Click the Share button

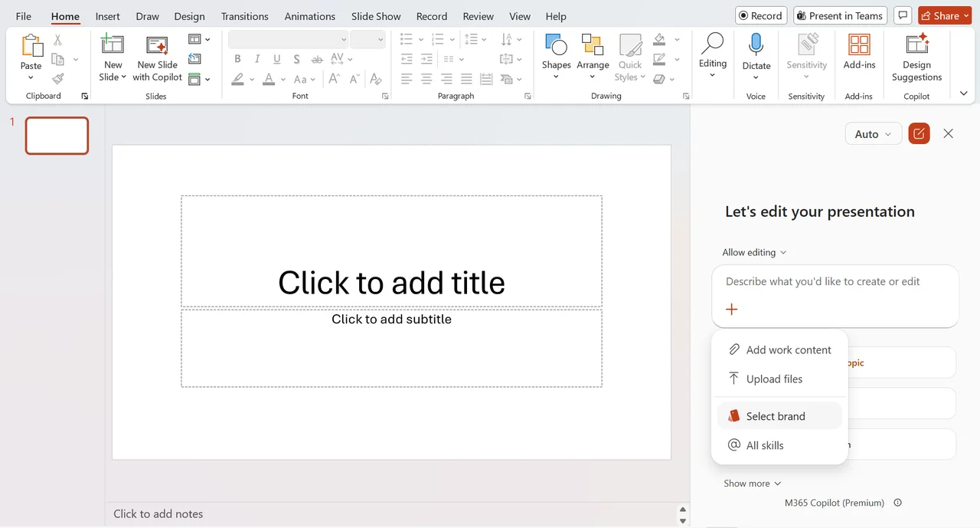click(945, 15)
